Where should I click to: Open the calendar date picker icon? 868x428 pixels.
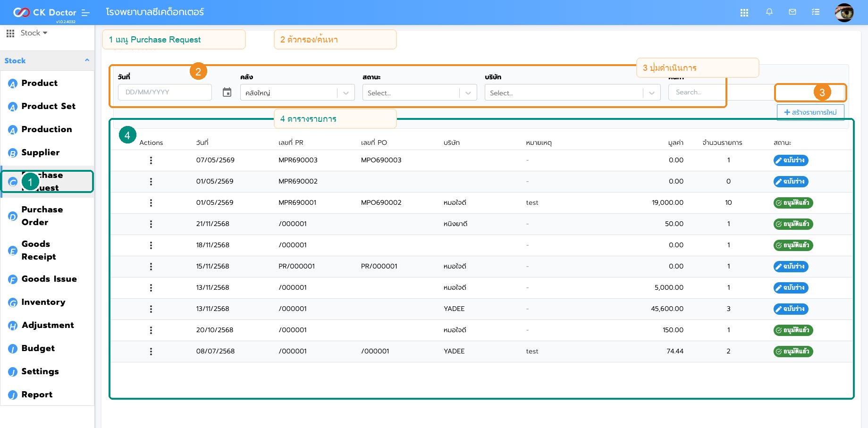click(x=227, y=92)
